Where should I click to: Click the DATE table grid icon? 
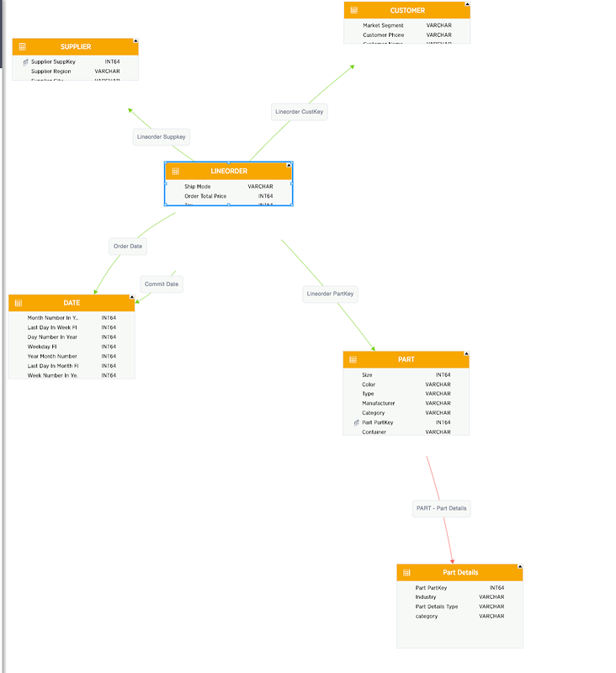point(19,303)
